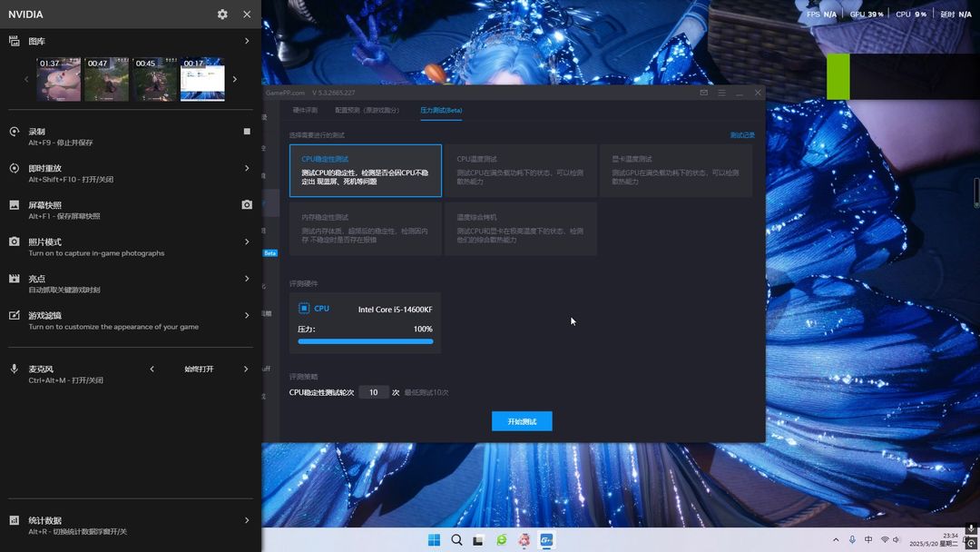The image size is (980, 552).
Task: Open the volume tray icon
Action: coord(897,539)
